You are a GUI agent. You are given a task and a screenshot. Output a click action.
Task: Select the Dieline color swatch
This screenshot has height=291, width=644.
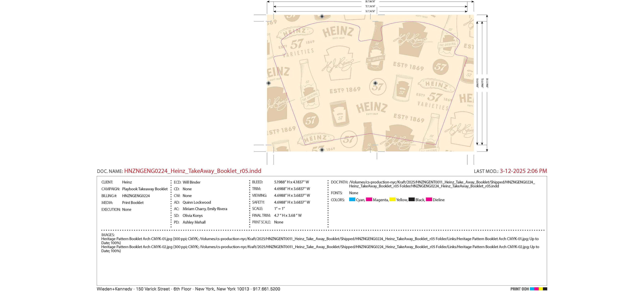[429, 199]
